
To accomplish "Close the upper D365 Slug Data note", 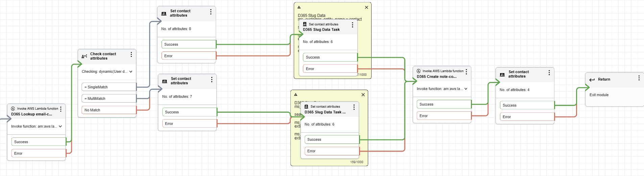I will click(x=366, y=7).
